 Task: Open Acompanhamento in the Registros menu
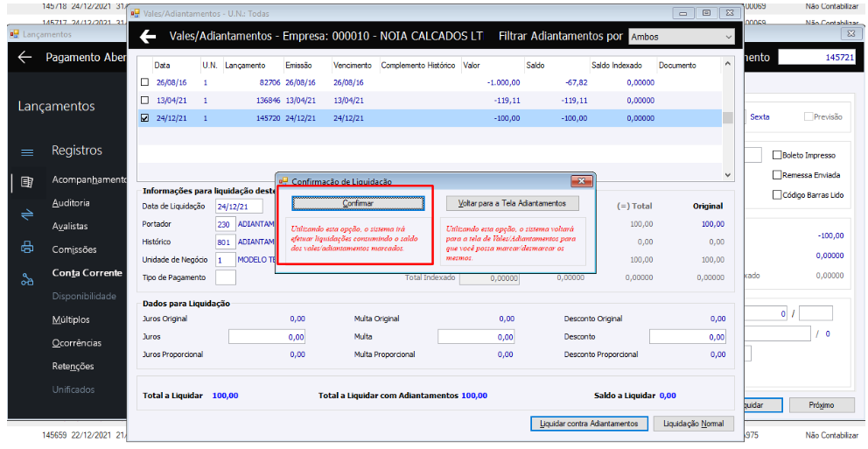pyautogui.click(x=89, y=179)
